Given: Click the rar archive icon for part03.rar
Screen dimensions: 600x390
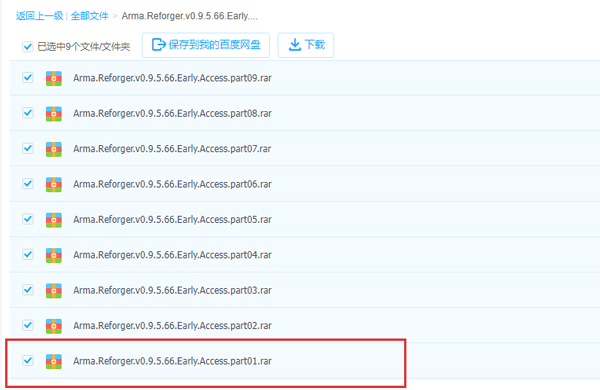Looking at the screenshot, I should coord(54,290).
